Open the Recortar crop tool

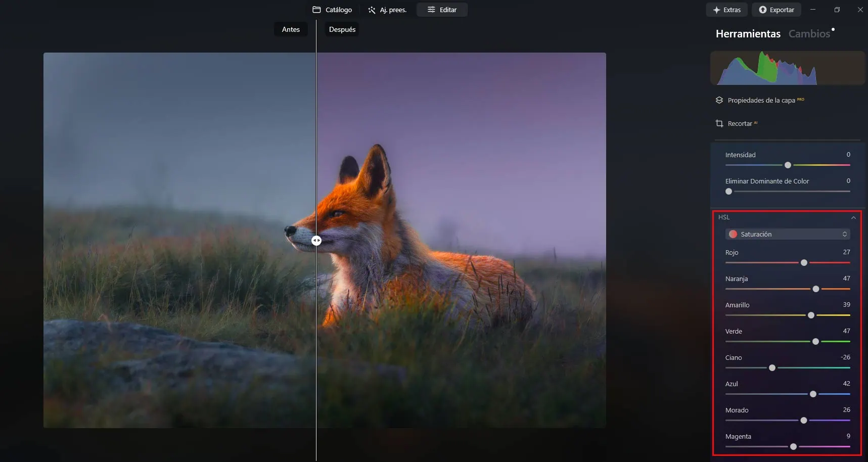point(740,123)
